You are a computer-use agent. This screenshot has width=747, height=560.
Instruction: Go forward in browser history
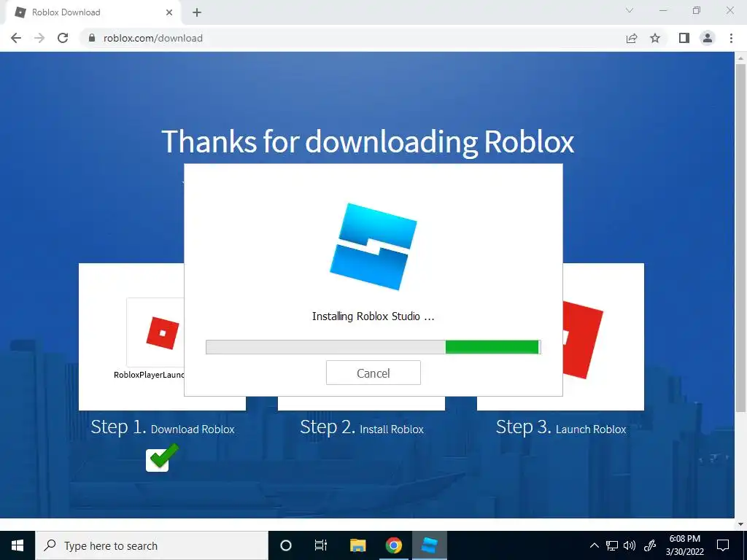tap(39, 38)
